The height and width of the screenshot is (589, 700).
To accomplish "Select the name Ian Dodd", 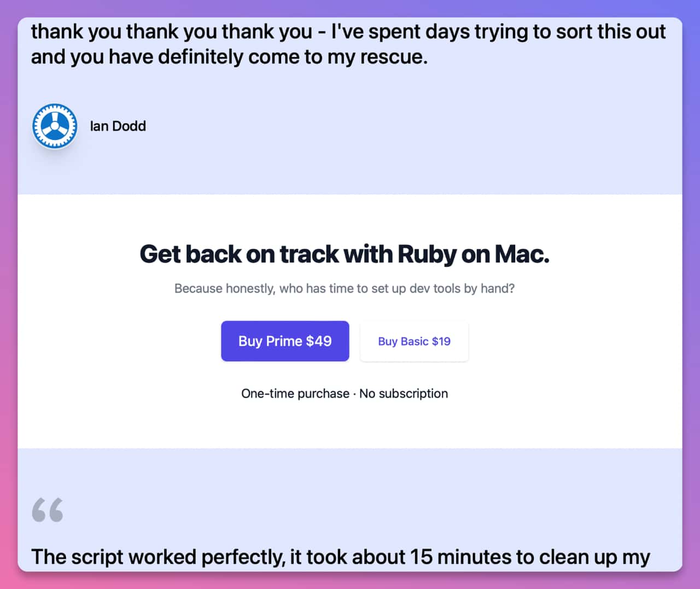I will 118,126.
